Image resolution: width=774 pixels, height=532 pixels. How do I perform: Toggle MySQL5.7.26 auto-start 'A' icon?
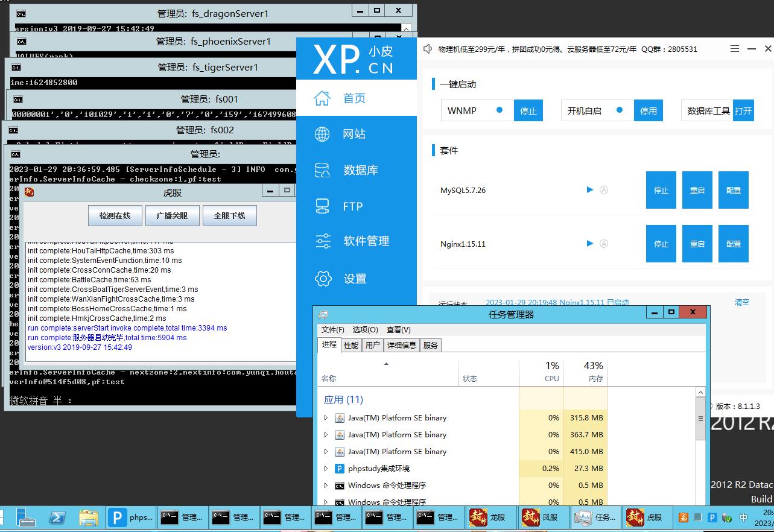coord(604,190)
